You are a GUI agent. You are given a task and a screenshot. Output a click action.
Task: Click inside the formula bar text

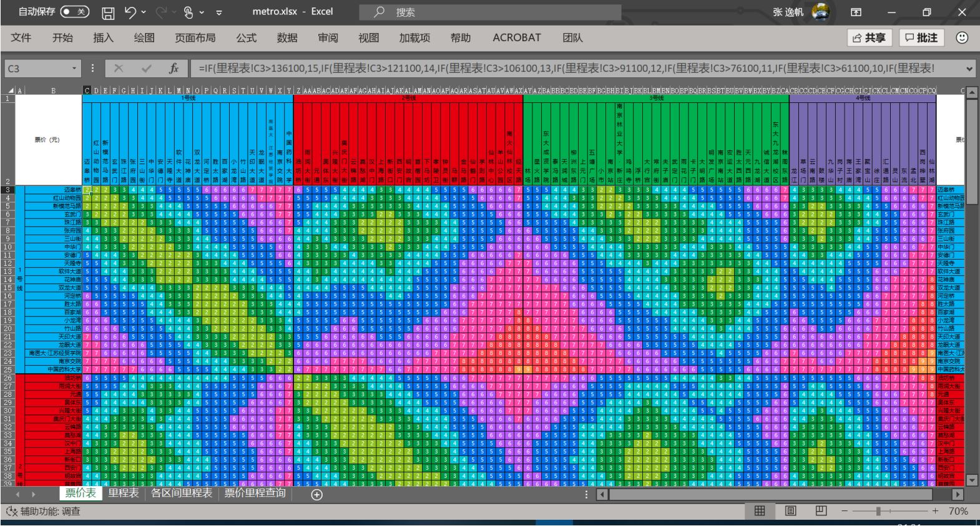576,69
